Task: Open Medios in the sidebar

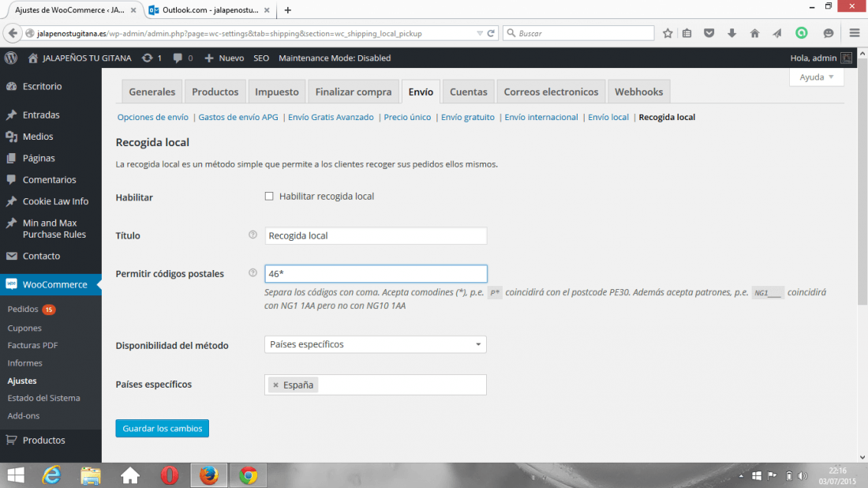Action: point(38,137)
